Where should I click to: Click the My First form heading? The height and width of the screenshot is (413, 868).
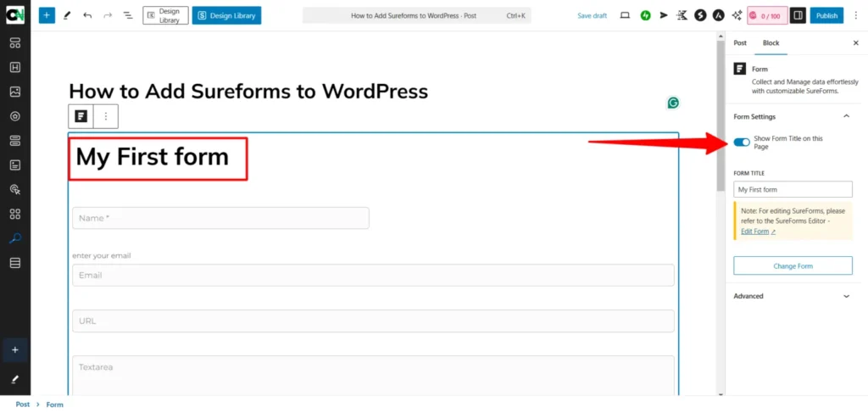coord(153,157)
